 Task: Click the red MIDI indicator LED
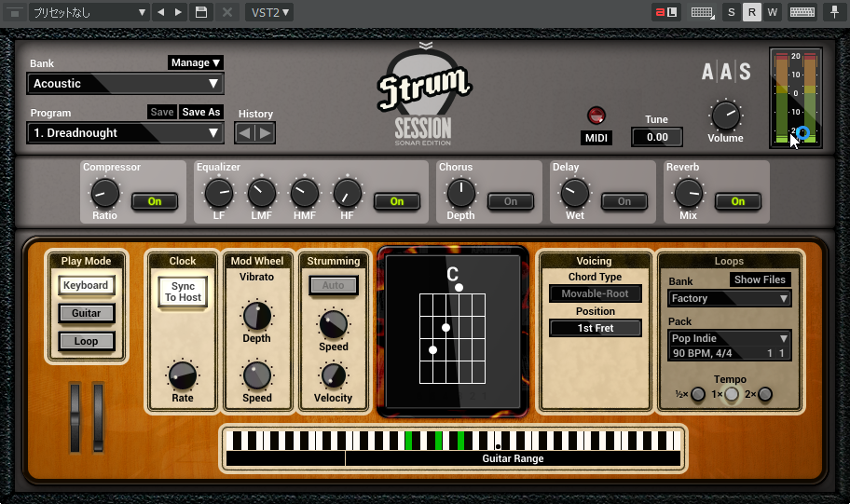tap(596, 115)
